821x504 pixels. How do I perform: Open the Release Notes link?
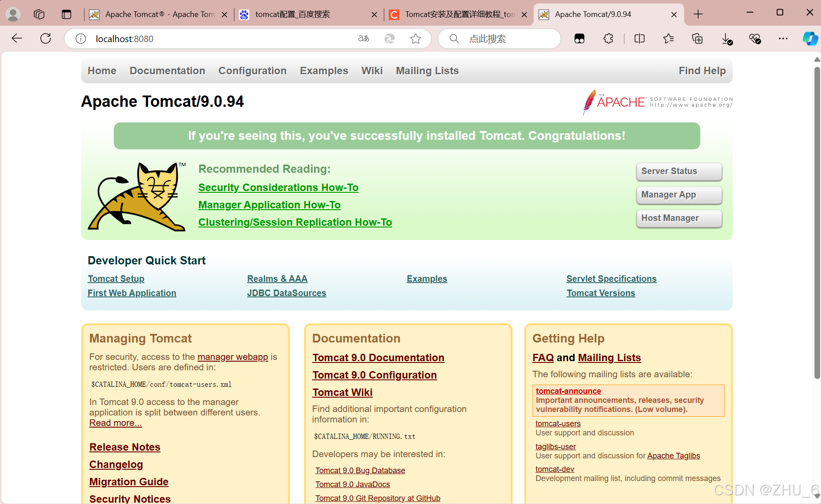click(125, 447)
